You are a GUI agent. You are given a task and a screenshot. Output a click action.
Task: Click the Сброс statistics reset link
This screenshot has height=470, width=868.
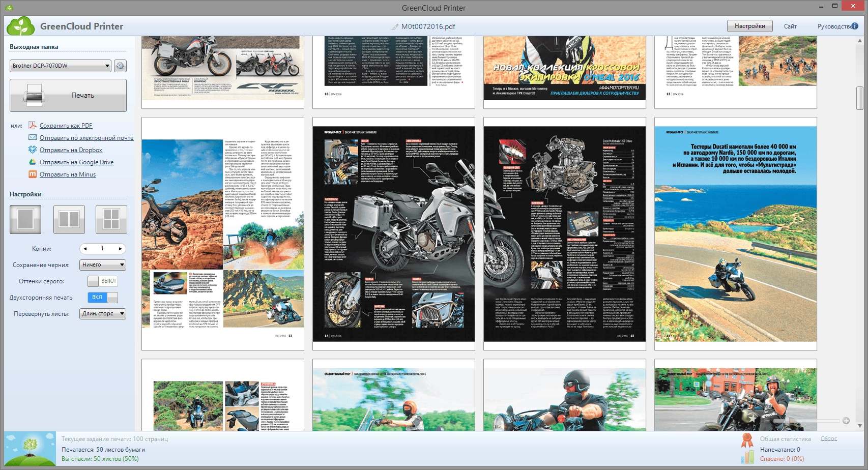pyautogui.click(x=829, y=438)
